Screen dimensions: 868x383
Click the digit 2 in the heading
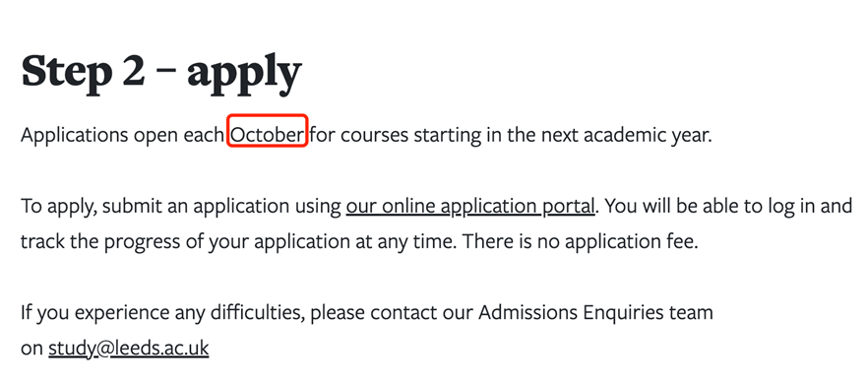pos(135,70)
